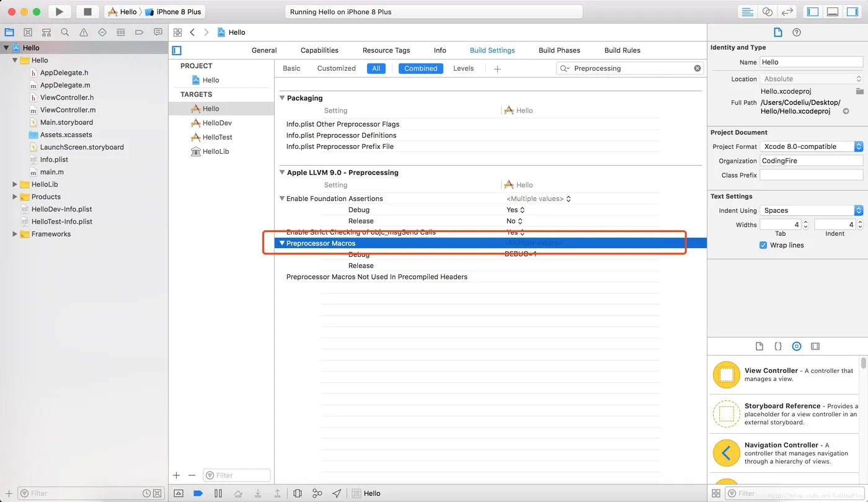
Task: Expand the Products group
Action: (15, 197)
